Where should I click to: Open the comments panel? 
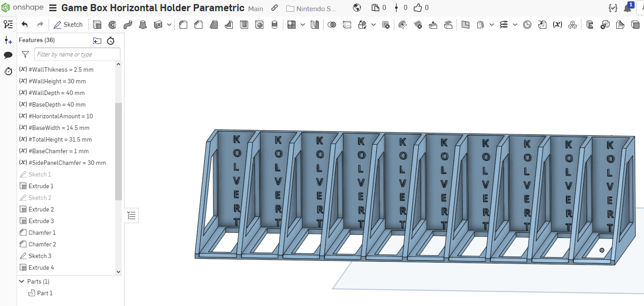[x=8, y=55]
